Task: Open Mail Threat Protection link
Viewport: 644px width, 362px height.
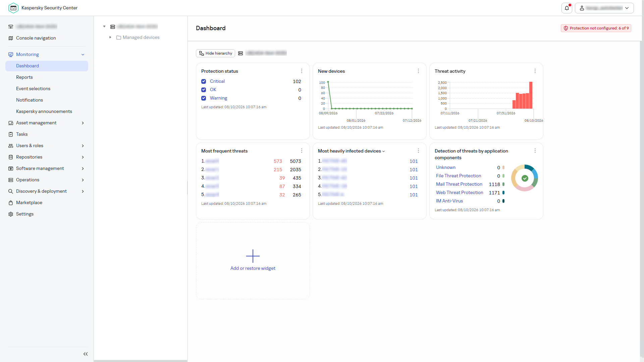Action: pos(459,184)
